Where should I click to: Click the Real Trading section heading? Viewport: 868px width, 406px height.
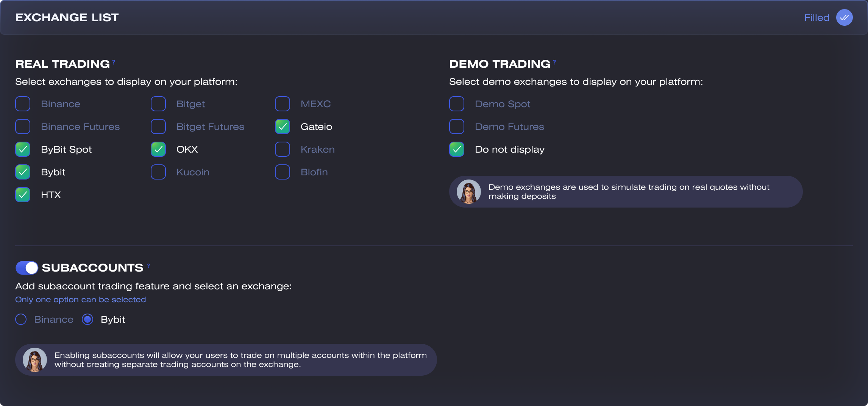click(62, 64)
